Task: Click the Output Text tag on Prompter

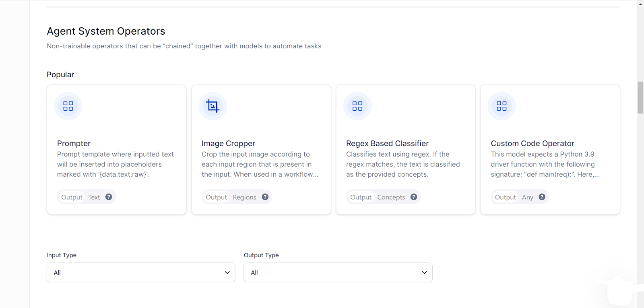Action: pos(81,197)
